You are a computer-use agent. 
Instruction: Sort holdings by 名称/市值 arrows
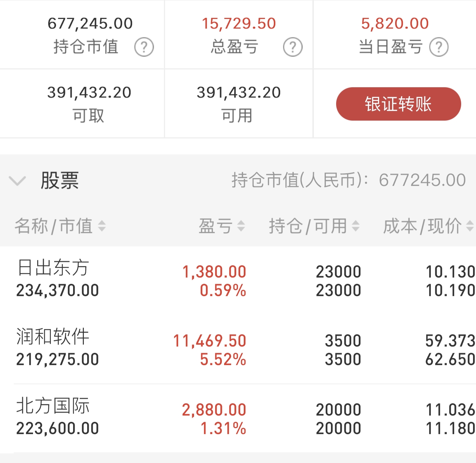pyautogui.click(x=102, y=226)
